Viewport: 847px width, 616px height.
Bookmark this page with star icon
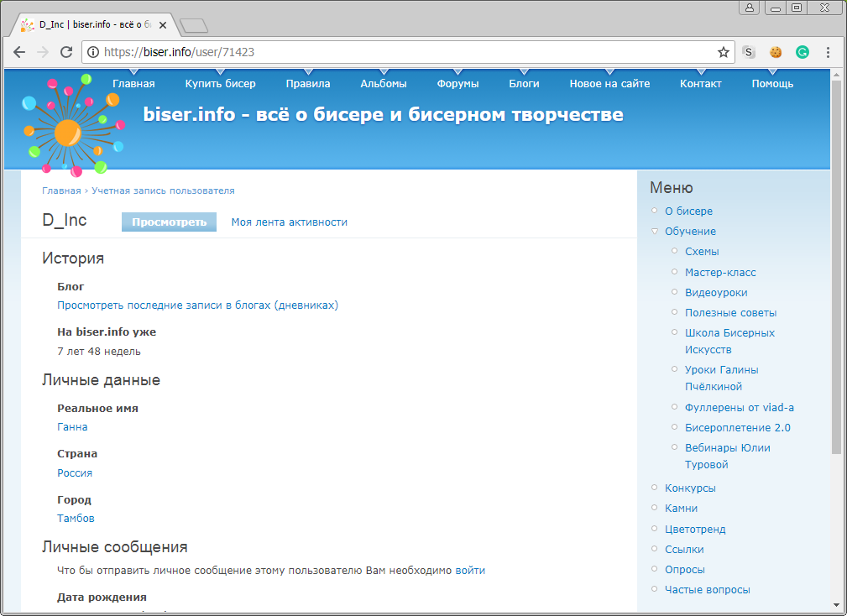coord(723,52)
